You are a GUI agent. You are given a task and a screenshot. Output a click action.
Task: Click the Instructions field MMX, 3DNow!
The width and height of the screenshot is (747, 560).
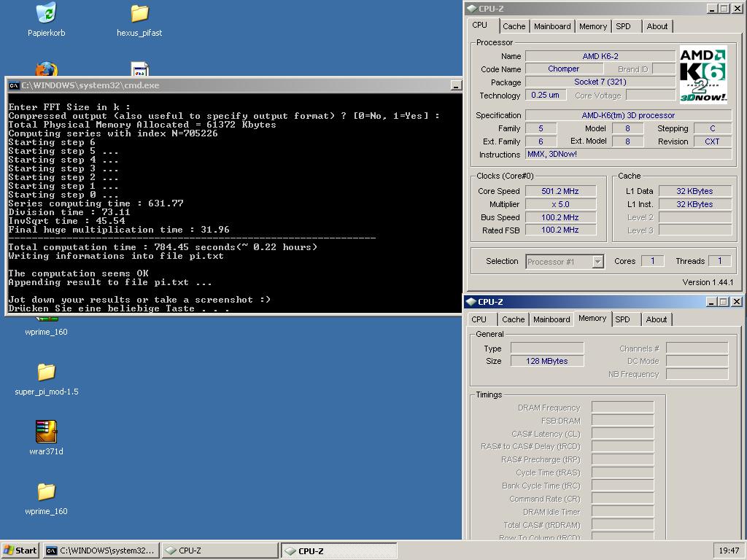628,155
